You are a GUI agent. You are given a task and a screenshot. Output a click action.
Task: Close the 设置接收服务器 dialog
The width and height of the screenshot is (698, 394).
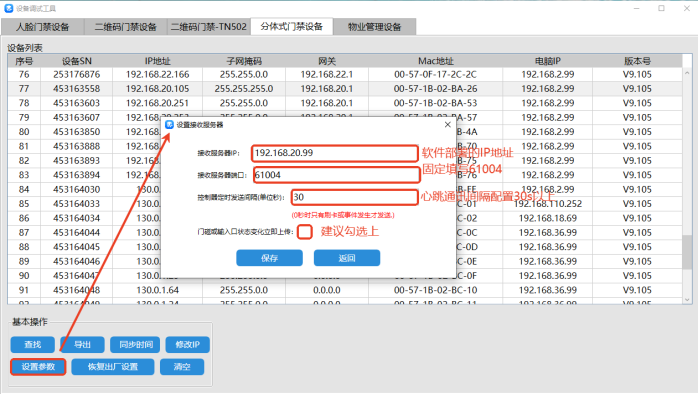447,125
